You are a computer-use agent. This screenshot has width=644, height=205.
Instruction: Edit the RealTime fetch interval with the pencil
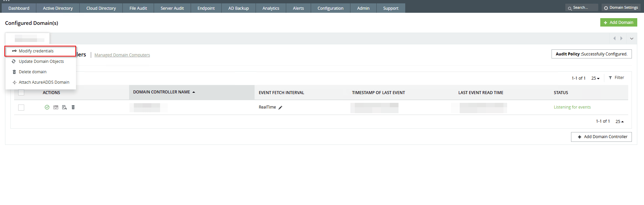coord(280,108)
